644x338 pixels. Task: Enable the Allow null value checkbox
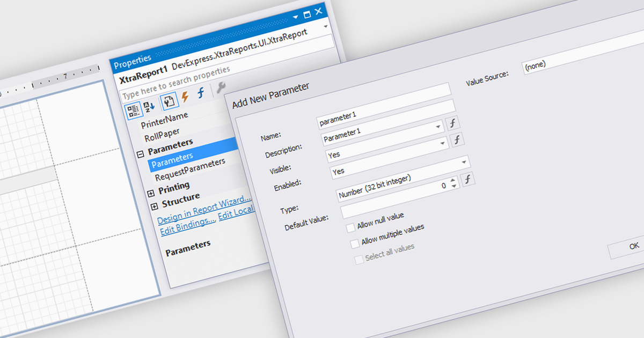[350, 227]
